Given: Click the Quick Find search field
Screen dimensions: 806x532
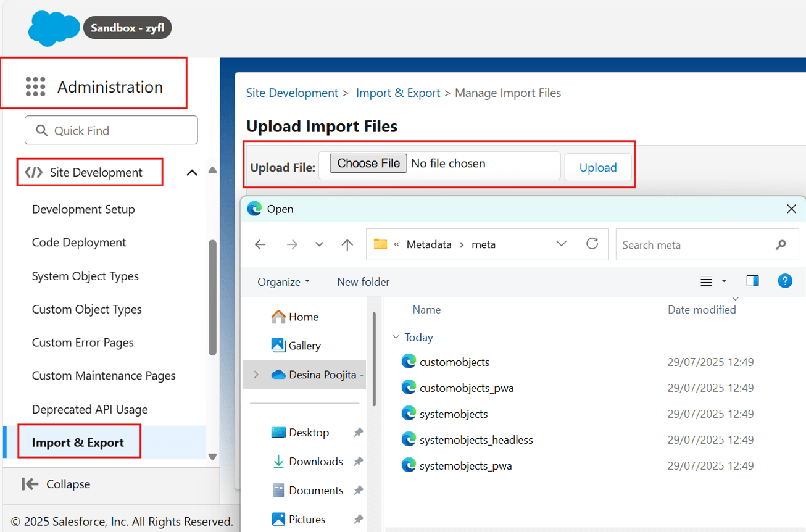Looking at the screenshot, I should [111, 130].
